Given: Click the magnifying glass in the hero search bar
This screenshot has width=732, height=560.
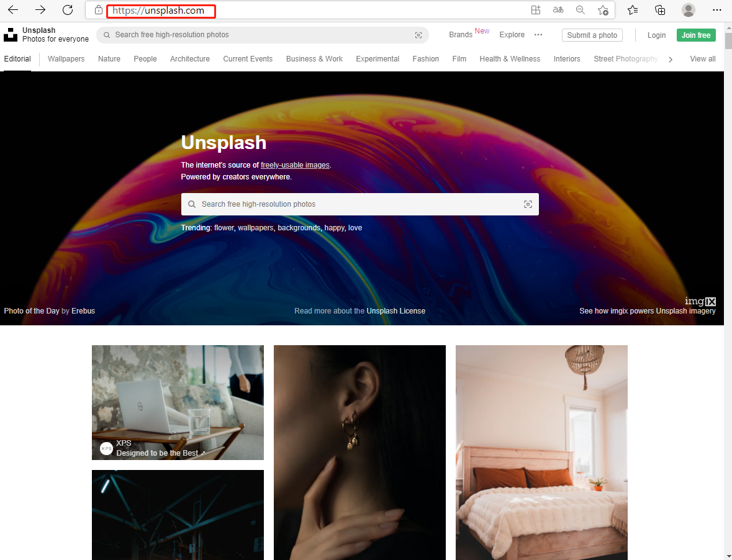Looking at the screenshot, I should click(192, 204).
